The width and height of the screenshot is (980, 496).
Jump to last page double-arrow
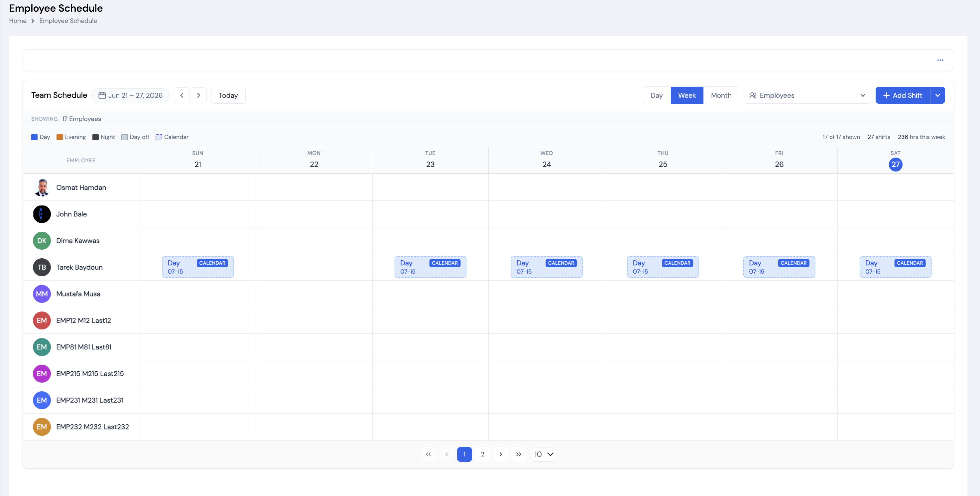[x=519, y=454]
